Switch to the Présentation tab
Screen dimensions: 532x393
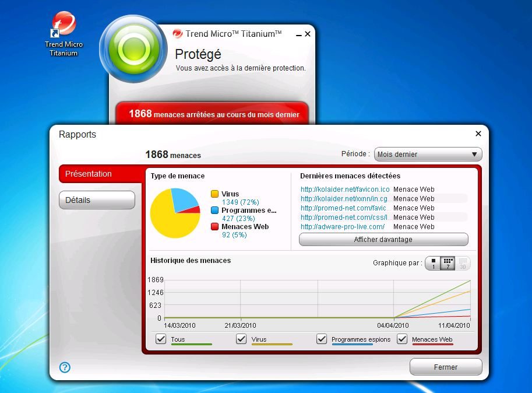[x=97, y=174]
